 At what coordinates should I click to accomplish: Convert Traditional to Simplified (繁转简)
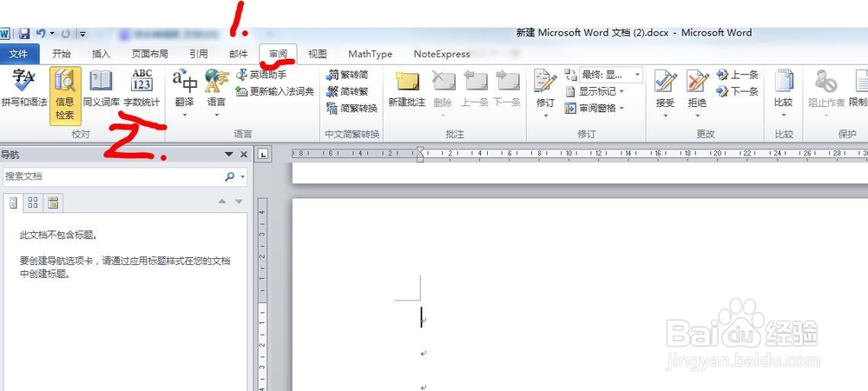tap(347, 75)
